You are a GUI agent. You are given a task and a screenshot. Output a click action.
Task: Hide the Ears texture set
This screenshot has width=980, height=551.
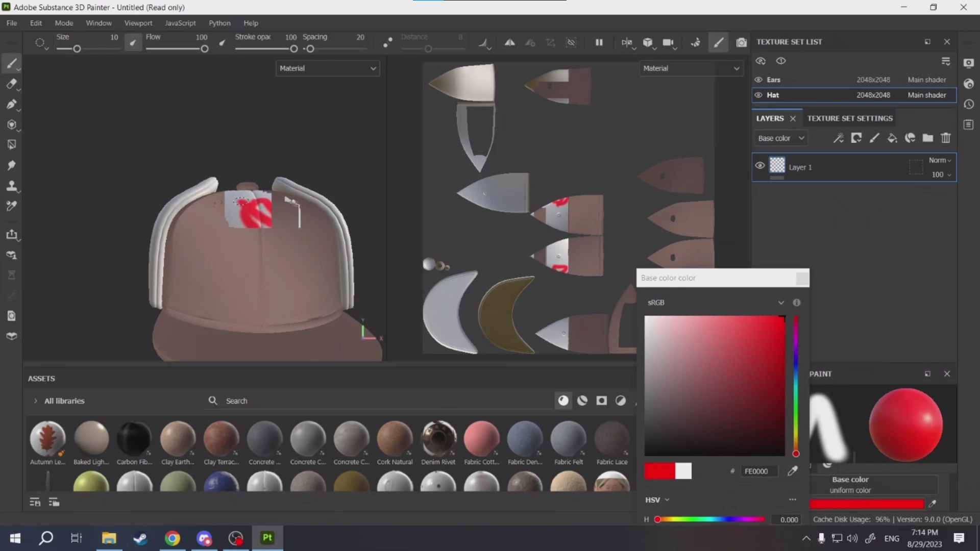click(758, 80)
